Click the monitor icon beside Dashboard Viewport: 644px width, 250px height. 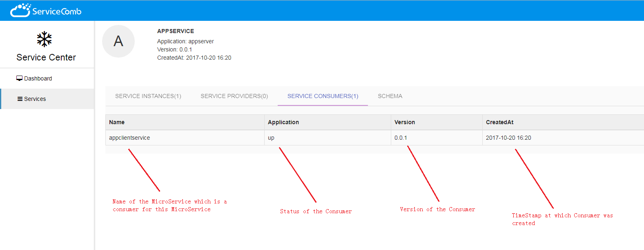[x=19, y=78]
